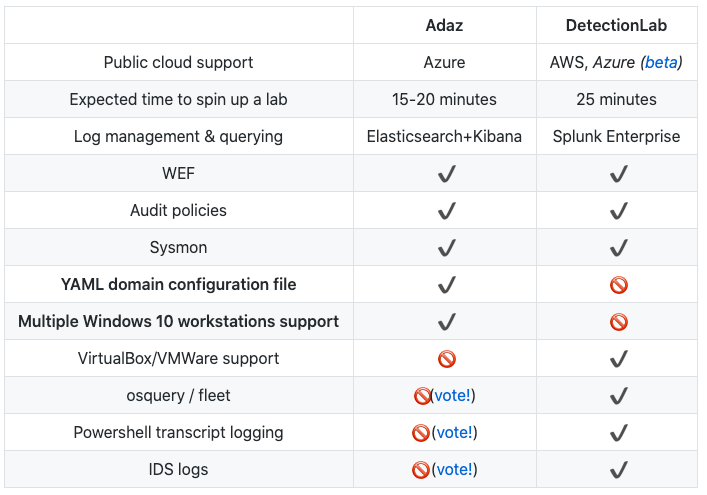Click the Adaz column header
Screen dimensions: 707x495
pyautogui.click(x=445, y=25)
